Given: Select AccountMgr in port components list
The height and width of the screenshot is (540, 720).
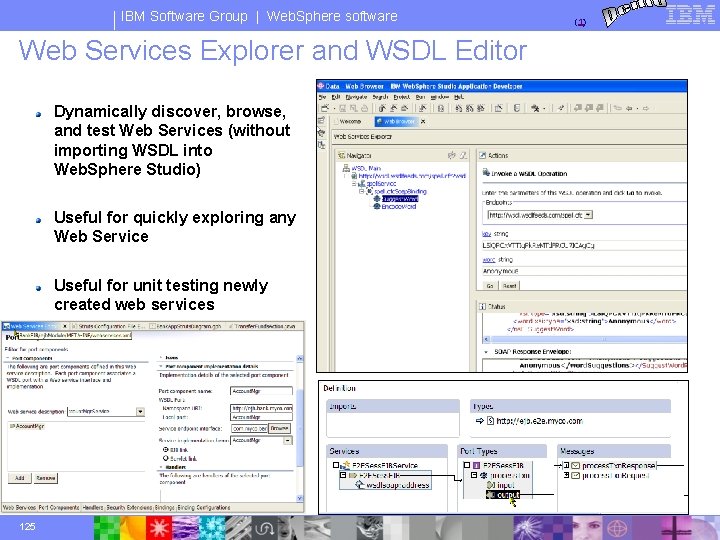Looking at the screenshot, I should point(27,426).
